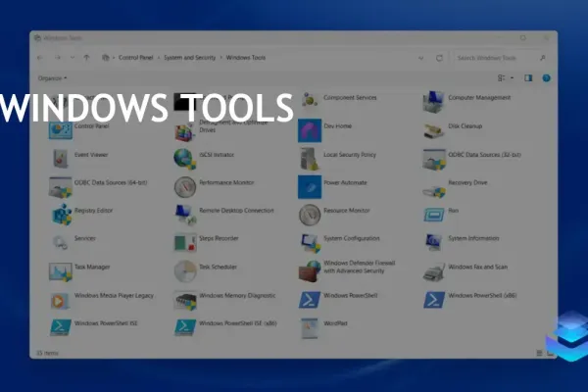Open the Computer Management icon

tap(434, 101)
